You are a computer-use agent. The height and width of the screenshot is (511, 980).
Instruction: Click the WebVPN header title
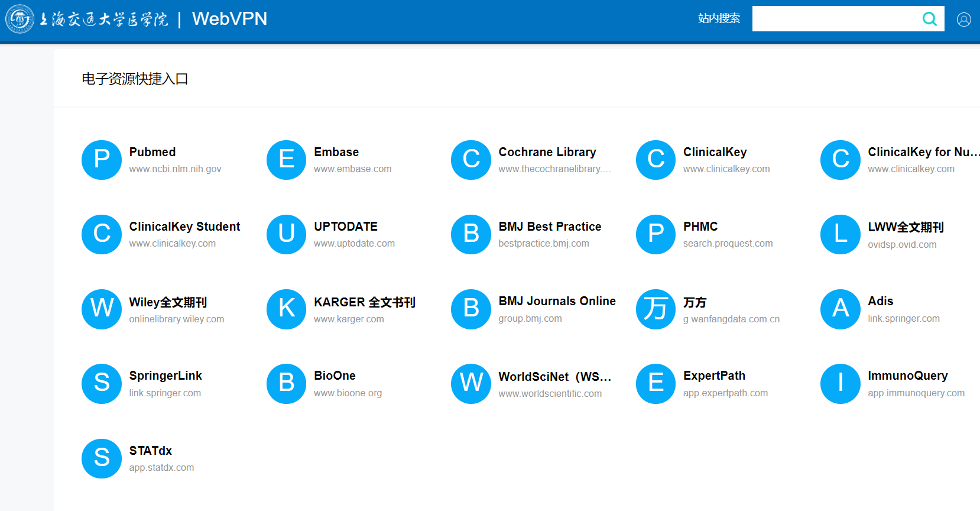tap(229, 19)
